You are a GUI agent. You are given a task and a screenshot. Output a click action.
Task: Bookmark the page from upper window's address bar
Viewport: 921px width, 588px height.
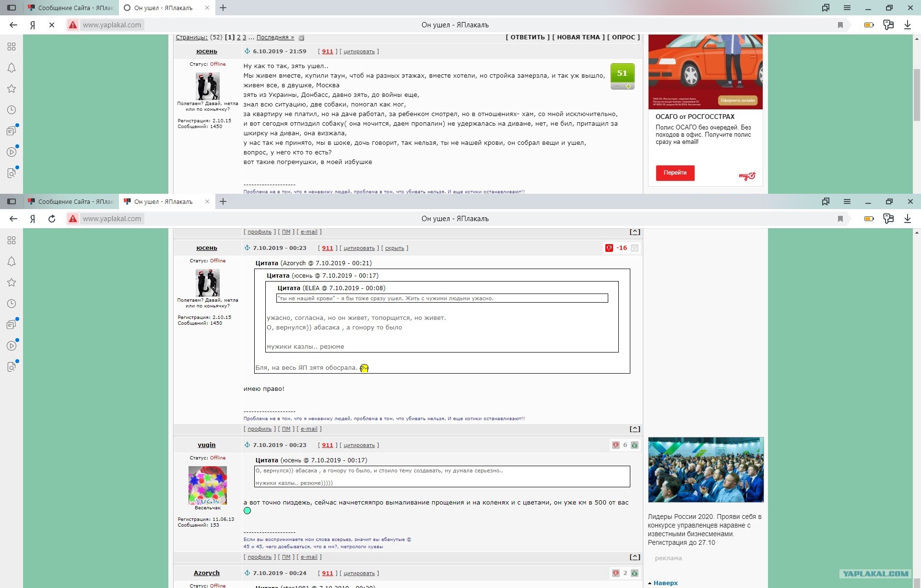pos(840,25)
